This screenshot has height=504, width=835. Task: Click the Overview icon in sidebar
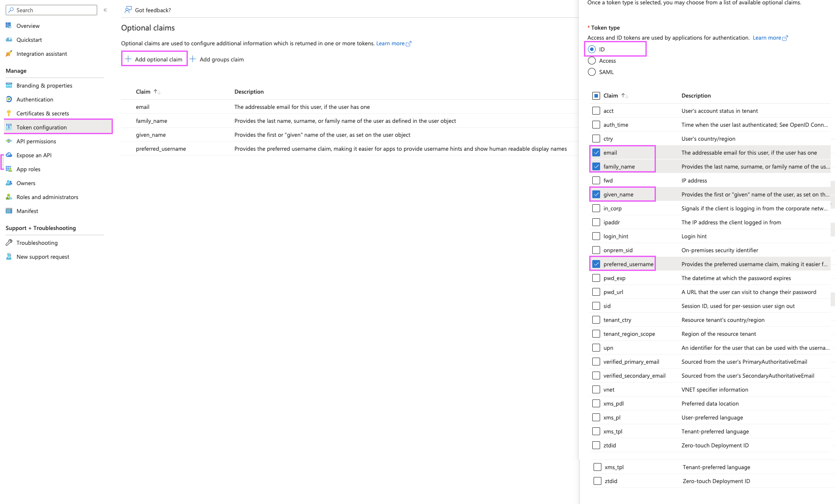[x=9, y=26]
